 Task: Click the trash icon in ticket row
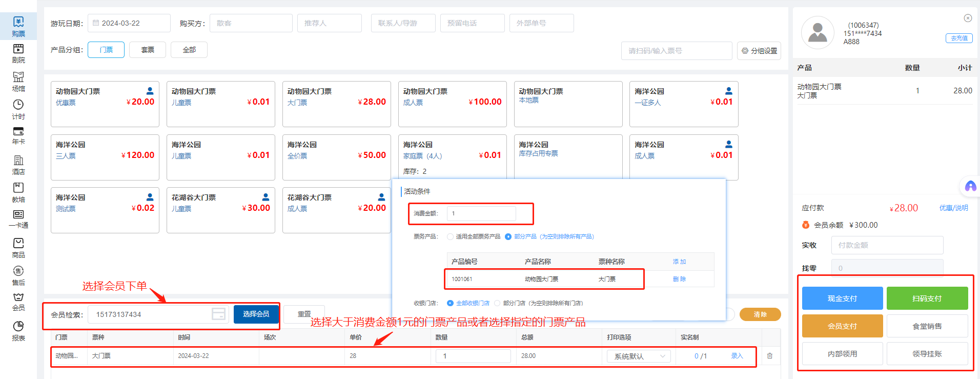(x=769, y=356)
